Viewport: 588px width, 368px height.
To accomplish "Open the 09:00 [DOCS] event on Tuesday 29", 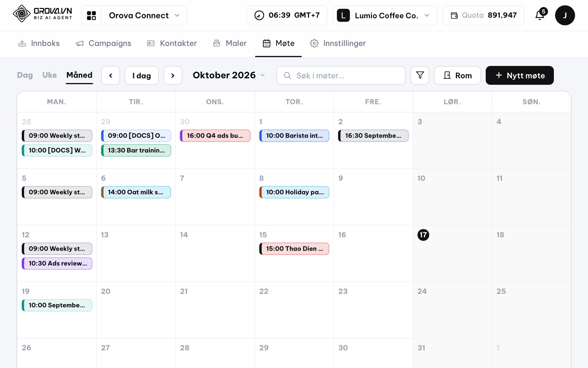I will point(136,136).
